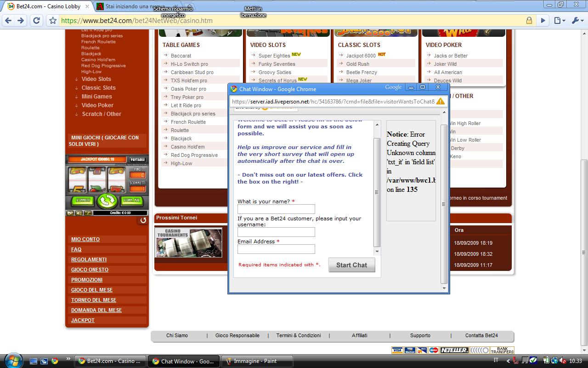Click the play/go arrow beside the address bar
This screenshot has height=368, width=588.
coord(543,21)
